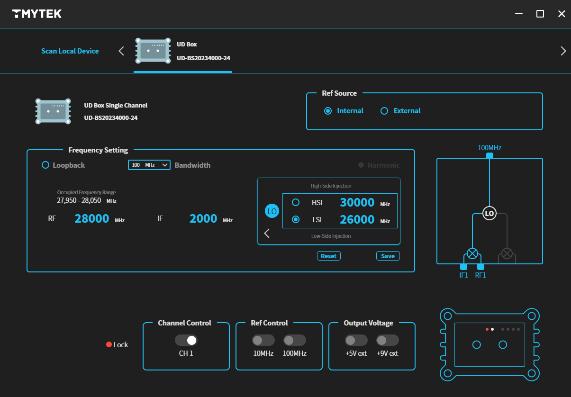Click the active blue mixer symbol in diagram
This screenshot has height=397, width=571.
[472, 253]
